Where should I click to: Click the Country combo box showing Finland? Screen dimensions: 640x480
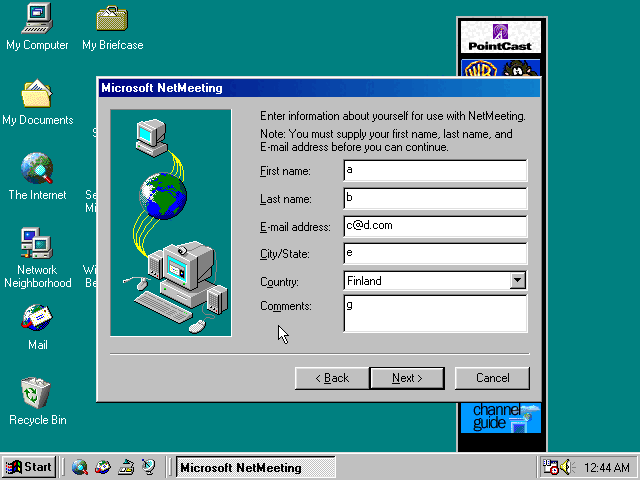[436, 280]
